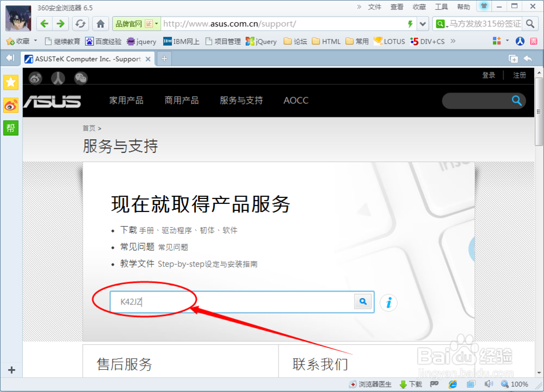Open the 项目管理 bookmark
The image size is (544, 392).
tap(223, 41)
